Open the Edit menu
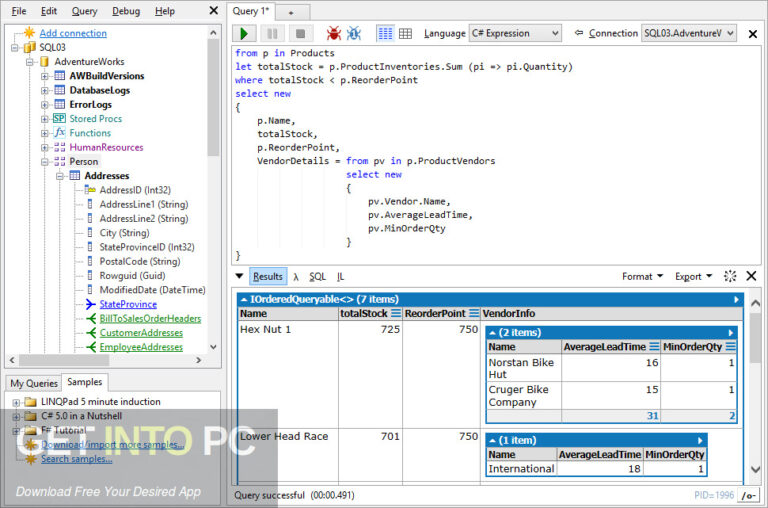The width and height of the screenshot is (768, 508). [48, 11]
